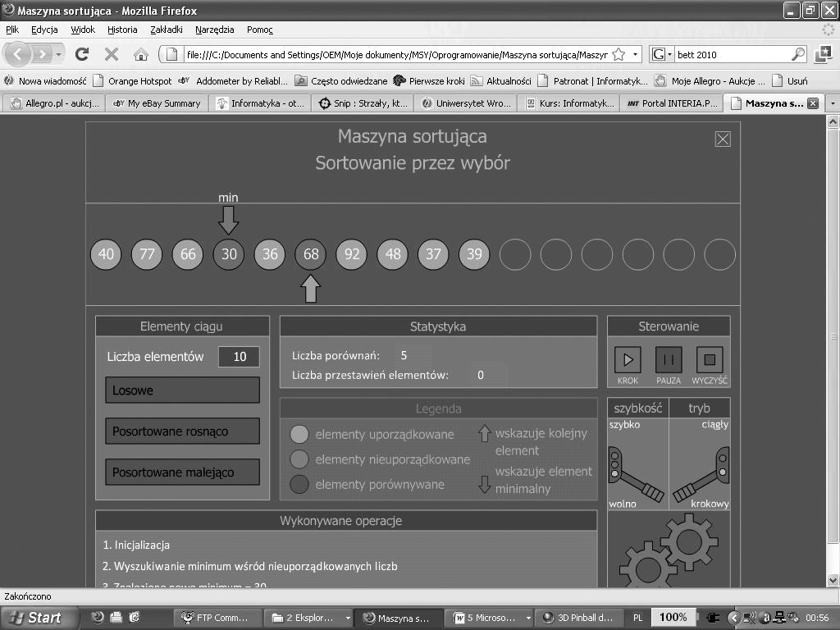Click the WYCZYŚĆ stop button
840x630 pixels.
point(710,360)
